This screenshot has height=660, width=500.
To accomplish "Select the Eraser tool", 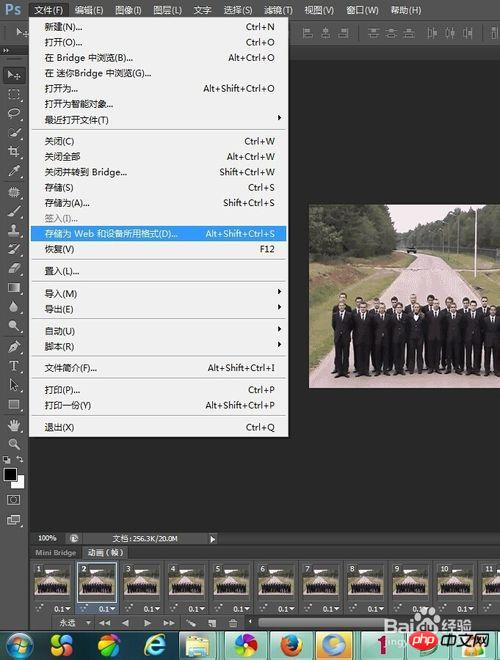I will [14, 268].
